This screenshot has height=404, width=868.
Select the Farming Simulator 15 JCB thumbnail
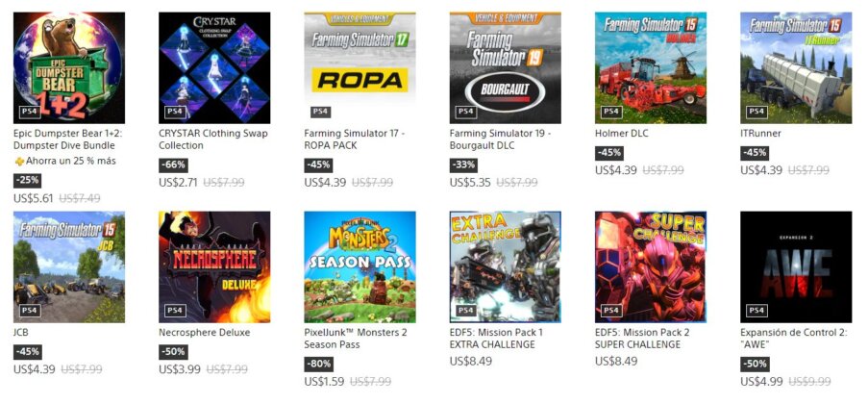[x=69, y=266]
